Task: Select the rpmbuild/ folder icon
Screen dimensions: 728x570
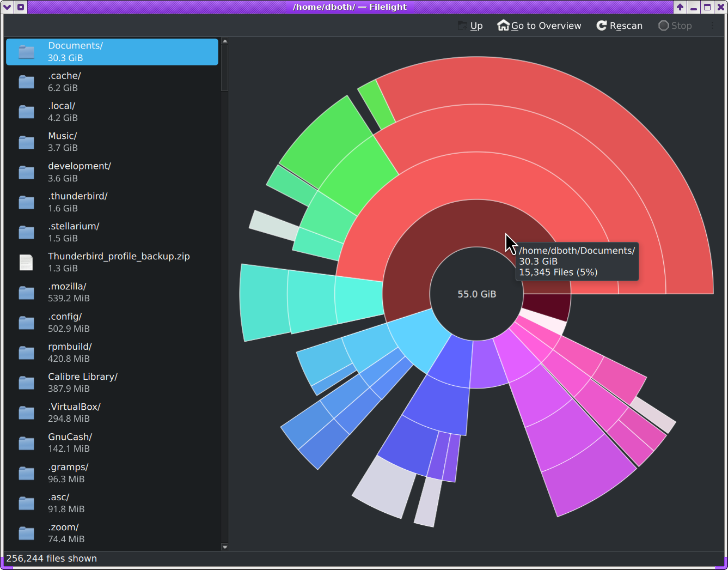Action: coord(26,353)
